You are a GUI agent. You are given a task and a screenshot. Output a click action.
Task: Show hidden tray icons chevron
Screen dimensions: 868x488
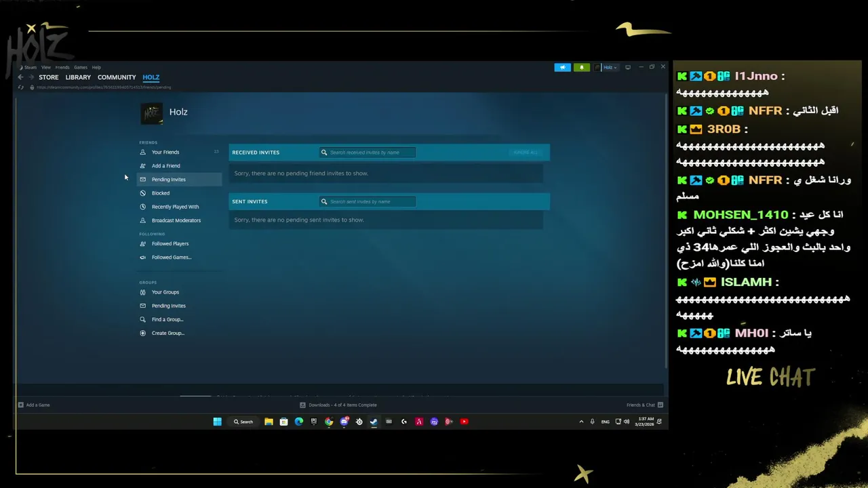click(x=581, y=422)
